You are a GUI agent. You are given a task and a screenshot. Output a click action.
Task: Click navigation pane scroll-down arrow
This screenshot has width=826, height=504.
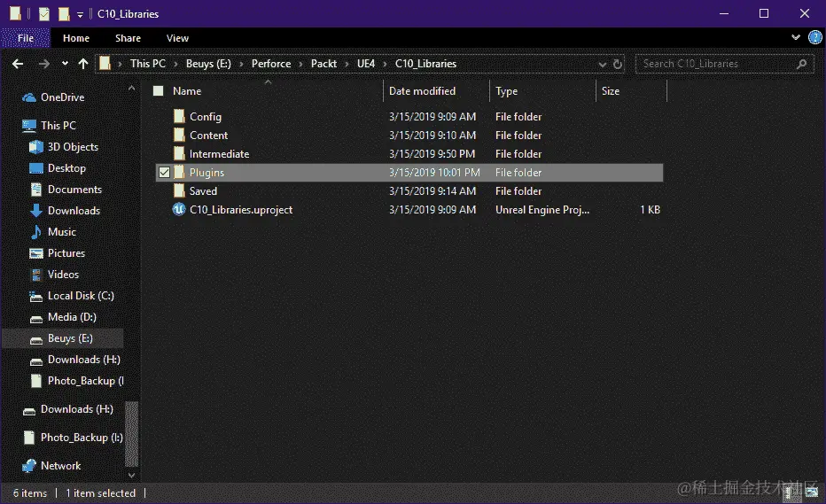[132, 475]
